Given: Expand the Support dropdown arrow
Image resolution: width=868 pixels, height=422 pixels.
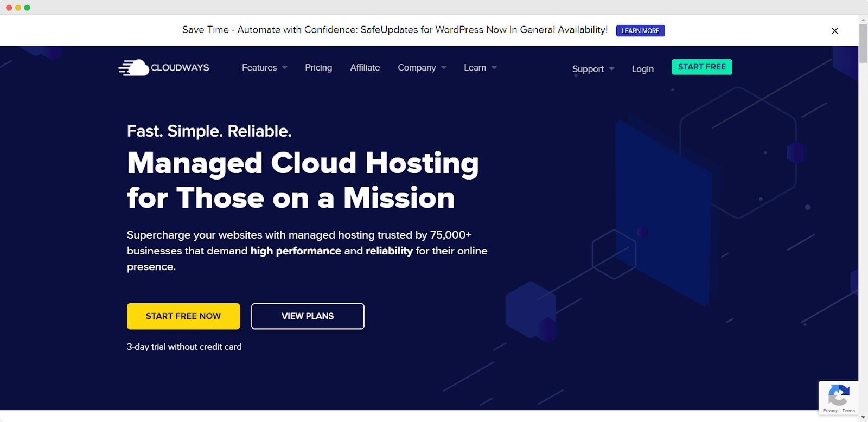Looking at the screenshot, I should click(612, 69).
